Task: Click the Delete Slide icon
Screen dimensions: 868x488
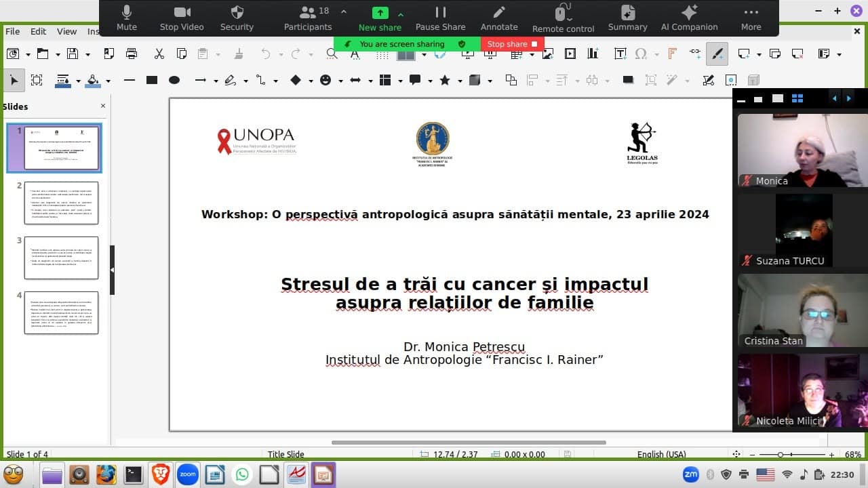Action: tap(797, 54)
